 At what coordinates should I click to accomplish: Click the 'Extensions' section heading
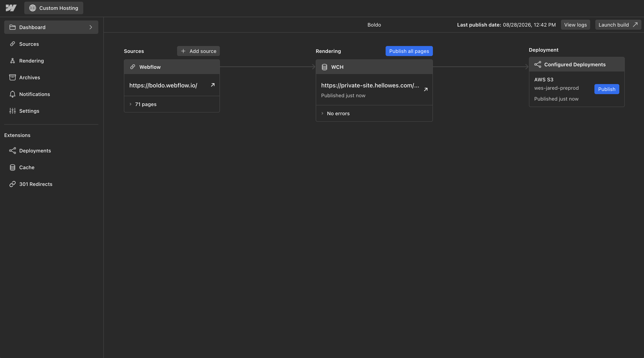click(17, 135)
